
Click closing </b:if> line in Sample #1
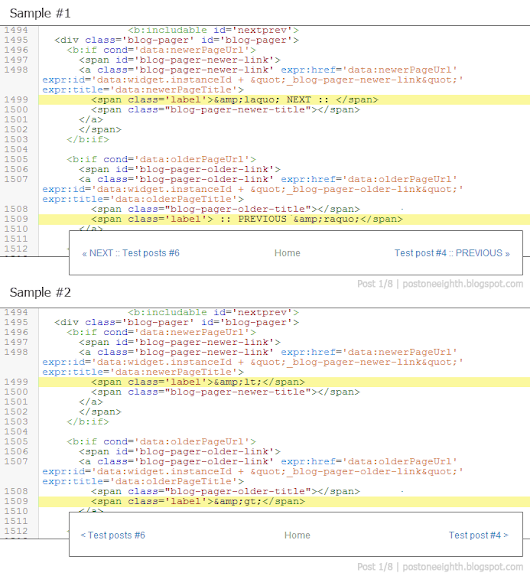click(x=88, y=140)
